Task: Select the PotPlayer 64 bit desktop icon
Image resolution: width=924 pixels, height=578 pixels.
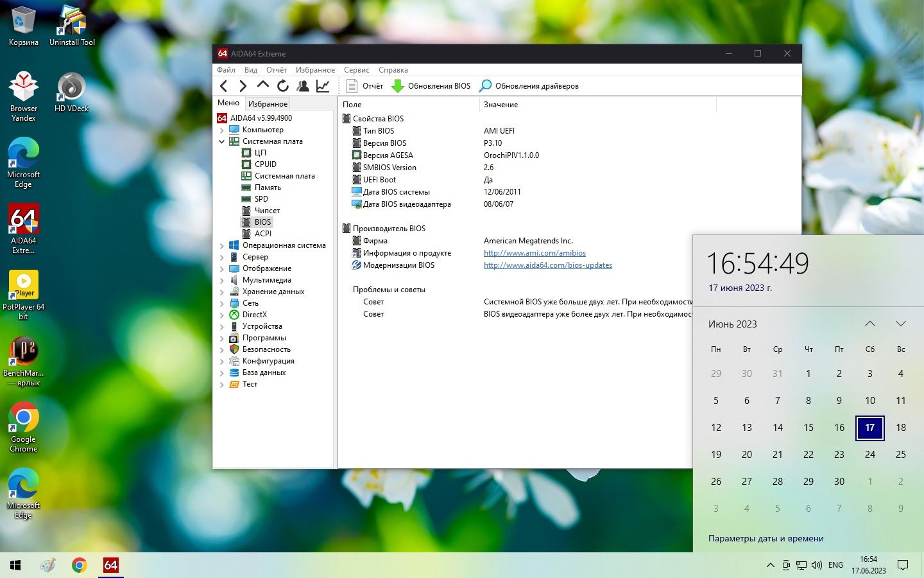Action: pyautogui.click(x=24, y=295)
